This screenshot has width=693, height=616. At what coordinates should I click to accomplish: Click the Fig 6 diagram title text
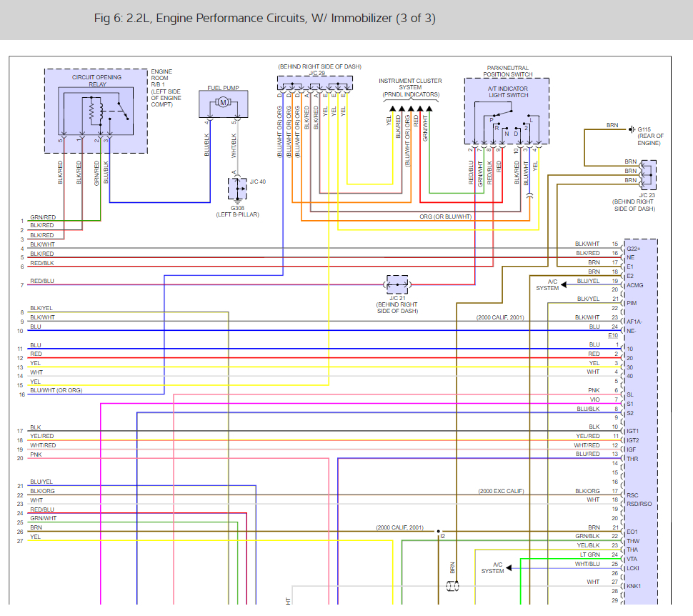tap(265, 18)
